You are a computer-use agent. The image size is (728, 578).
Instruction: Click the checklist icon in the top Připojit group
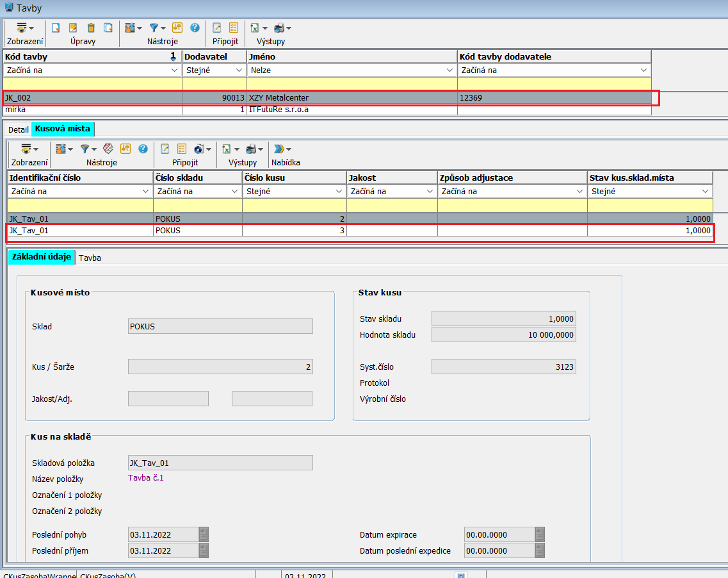pos(234,28)
